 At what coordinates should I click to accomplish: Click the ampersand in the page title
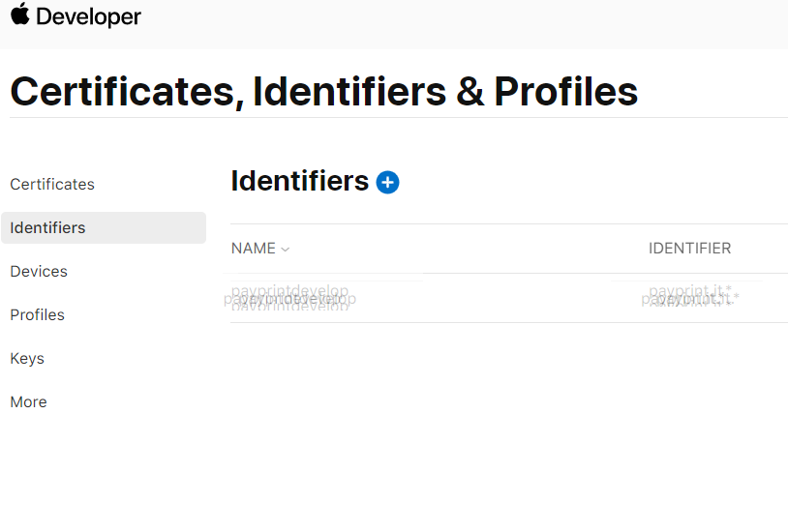[470, 91]
